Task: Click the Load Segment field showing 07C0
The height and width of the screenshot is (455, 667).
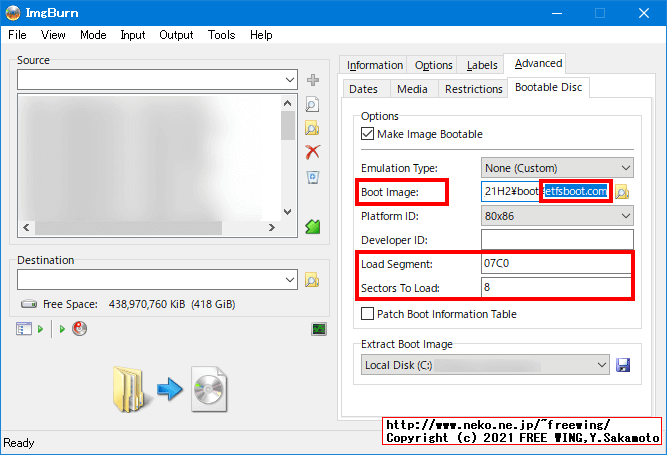Action: (x=557, y=264)
